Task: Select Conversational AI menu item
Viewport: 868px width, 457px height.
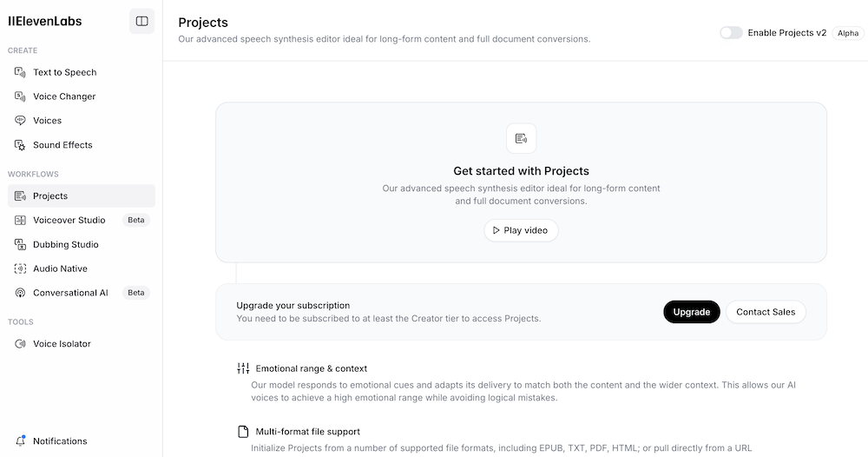Action: 70,293
